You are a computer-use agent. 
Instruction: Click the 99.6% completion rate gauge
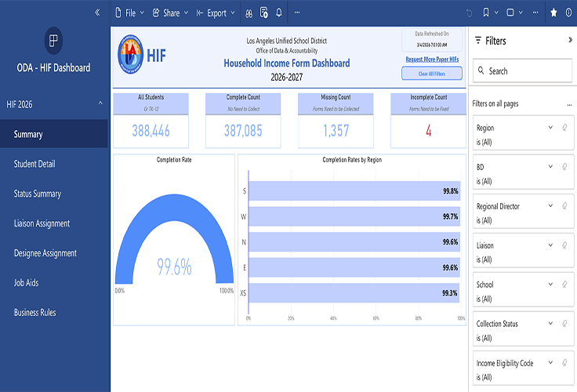pos(174,239)
